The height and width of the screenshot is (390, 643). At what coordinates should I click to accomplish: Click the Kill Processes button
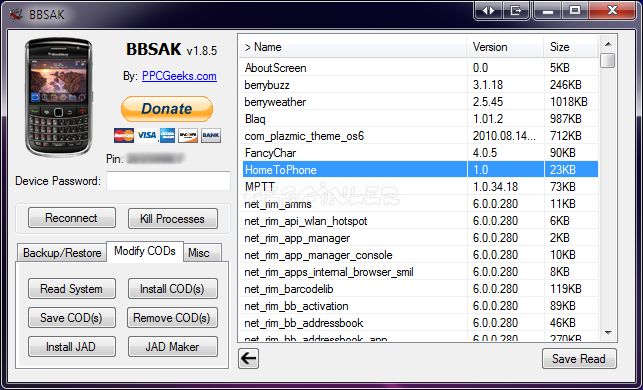click(173, 219)
